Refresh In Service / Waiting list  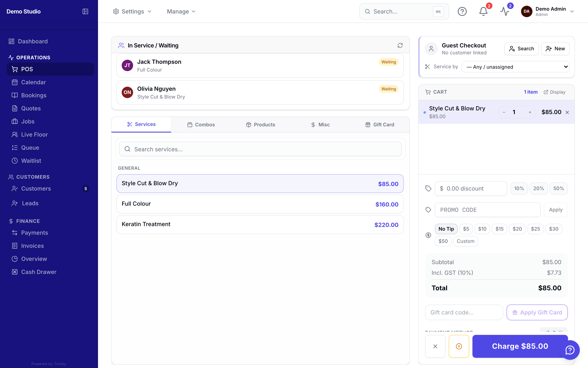(400, 45)
